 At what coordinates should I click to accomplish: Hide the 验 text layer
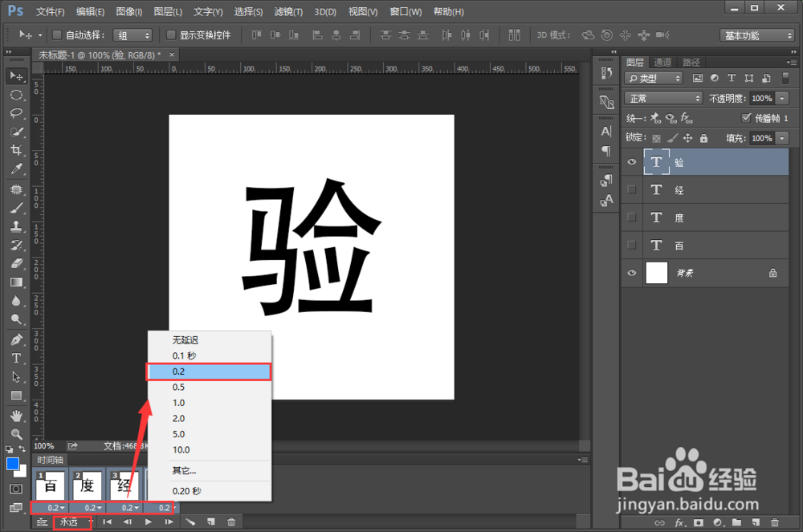pos(632,161)
